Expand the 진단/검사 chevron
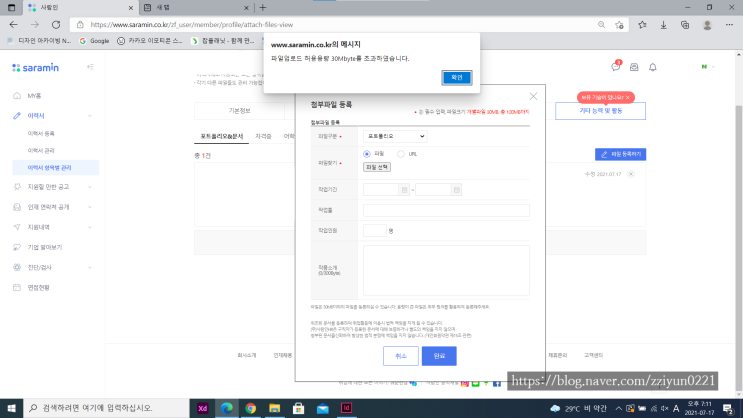 point(90,267)
